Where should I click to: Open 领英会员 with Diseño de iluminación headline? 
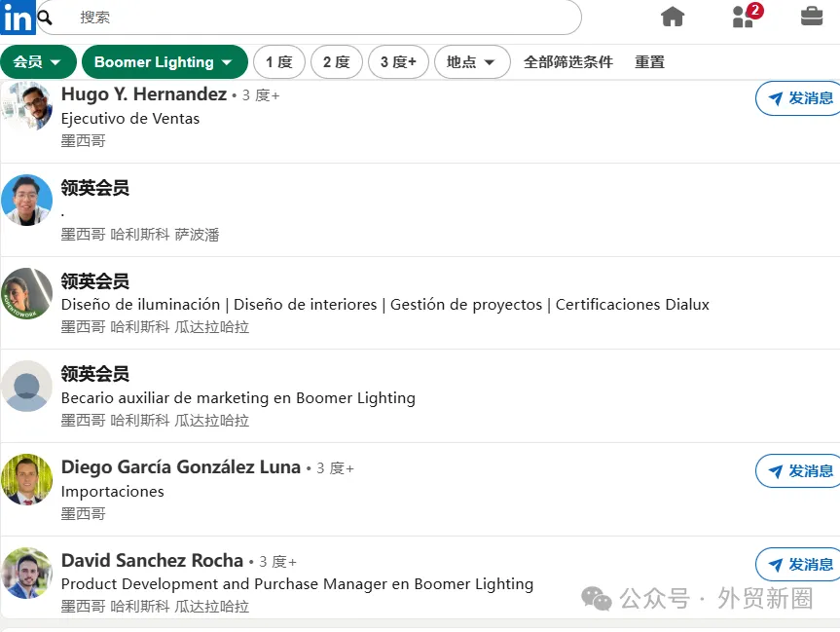pos(94,281)
